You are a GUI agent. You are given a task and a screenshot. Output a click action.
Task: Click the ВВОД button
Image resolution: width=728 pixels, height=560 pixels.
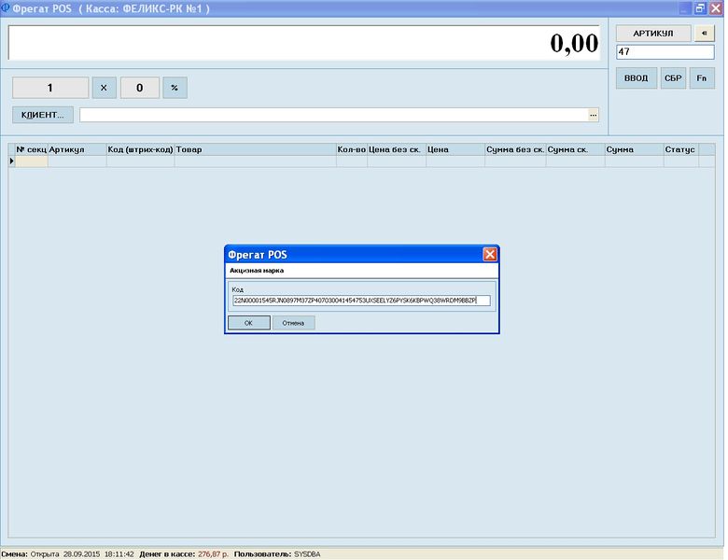(637, 78)
